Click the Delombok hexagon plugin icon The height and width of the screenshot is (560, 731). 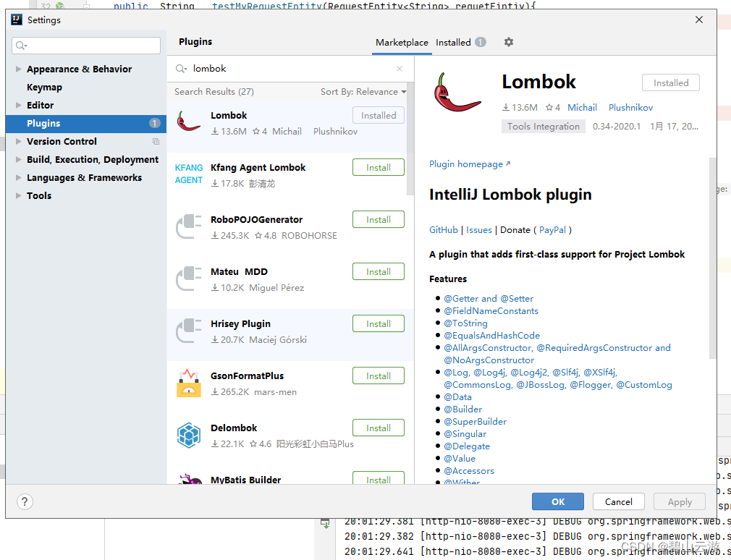(x=189, y=434)
